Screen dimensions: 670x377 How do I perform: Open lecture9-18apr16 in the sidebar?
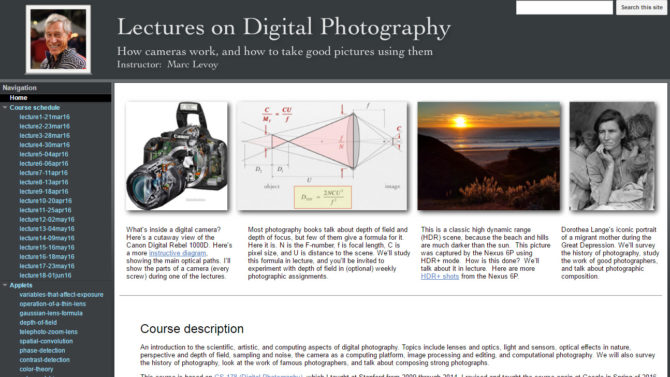click(x=44, y=191)
